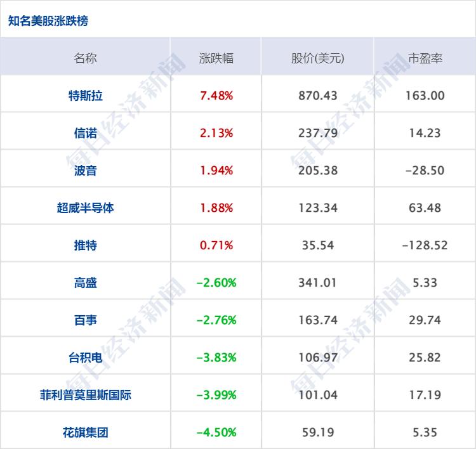Select the -4.50% change value

(216, 433)
